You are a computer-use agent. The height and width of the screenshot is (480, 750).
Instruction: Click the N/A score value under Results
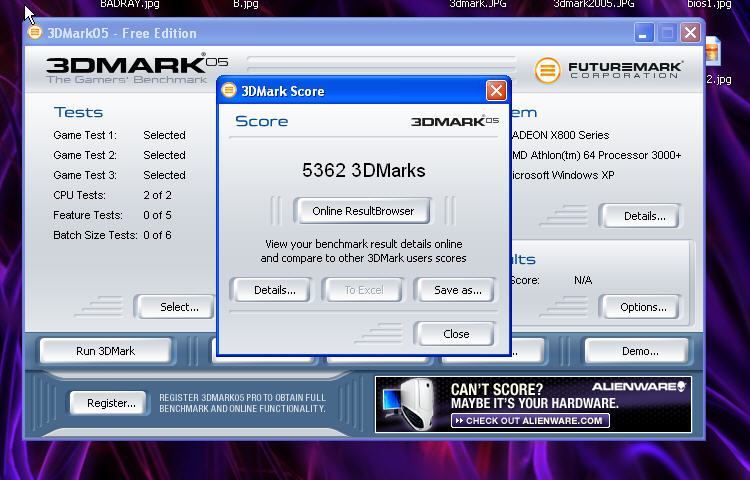tap(583, 280)
